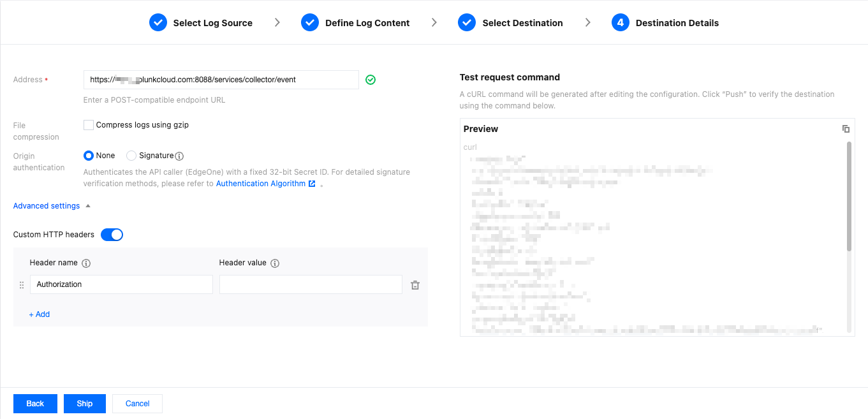Collapse the Advanced settings section
Image resolution: width=868 pixels, height=419 pixels.
click(x=52, y=206)
